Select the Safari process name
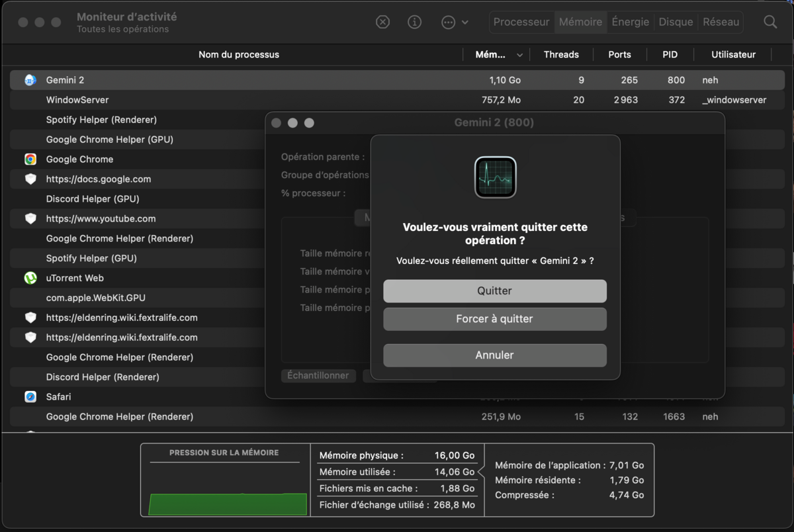The width and height of the screenshot is (794, 532). tap(58, 397)
